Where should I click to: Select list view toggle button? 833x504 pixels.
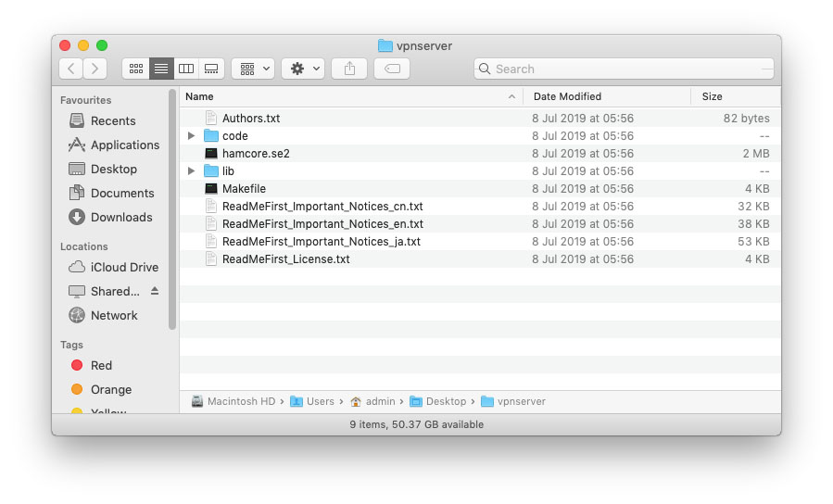point(161,69)
